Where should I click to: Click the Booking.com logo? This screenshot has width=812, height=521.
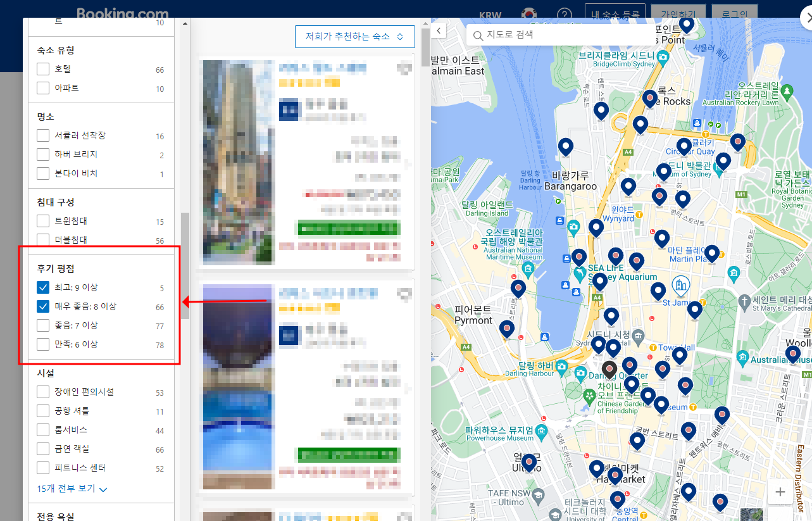tap(123, 13)
